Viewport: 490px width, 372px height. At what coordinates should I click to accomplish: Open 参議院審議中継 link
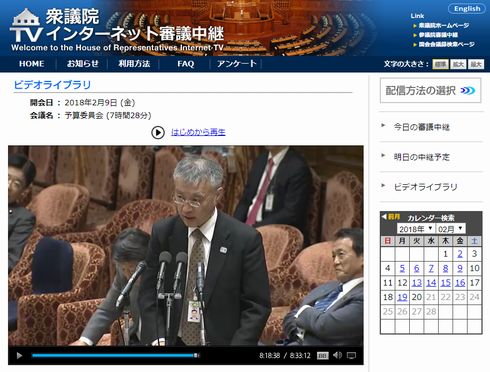click(438, 35)
